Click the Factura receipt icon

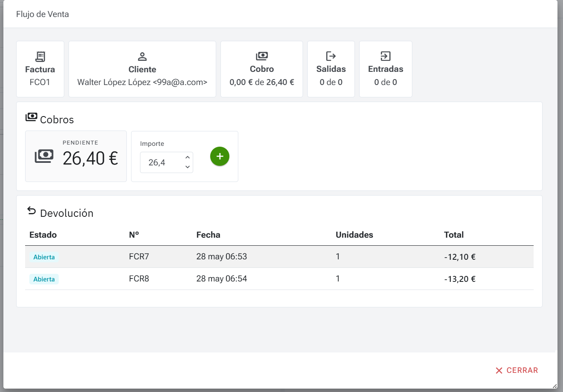(x=40, y=56)
